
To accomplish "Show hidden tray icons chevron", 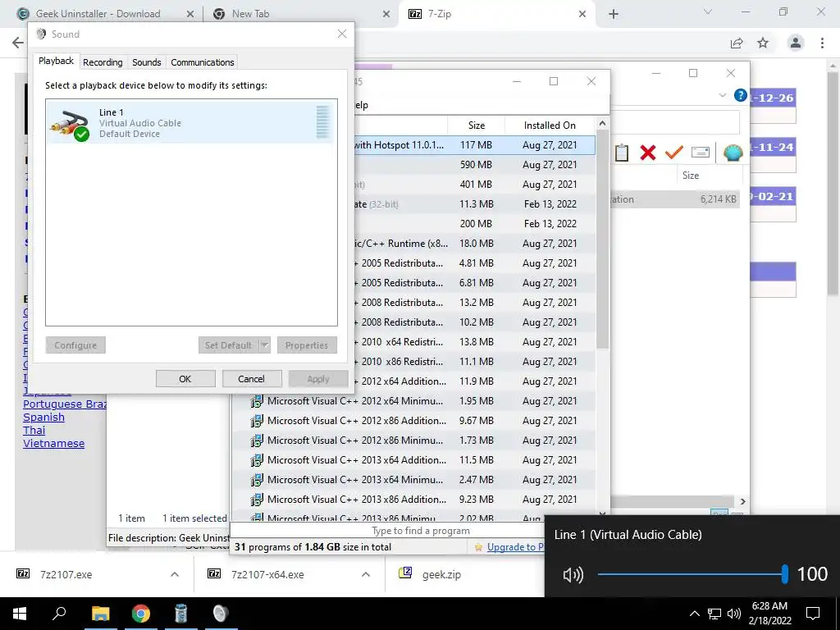I will (694, 614).
